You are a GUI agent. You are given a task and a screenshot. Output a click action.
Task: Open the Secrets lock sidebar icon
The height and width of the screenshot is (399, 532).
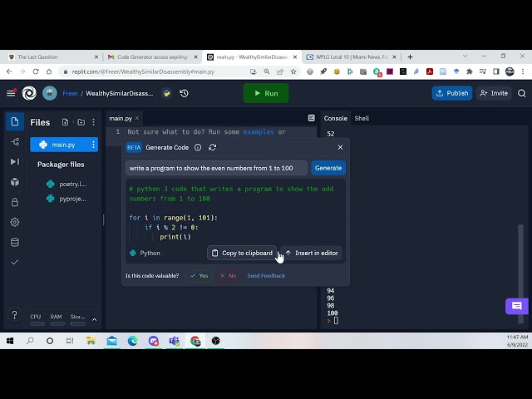pyautogui.click(x=15, y=202)
